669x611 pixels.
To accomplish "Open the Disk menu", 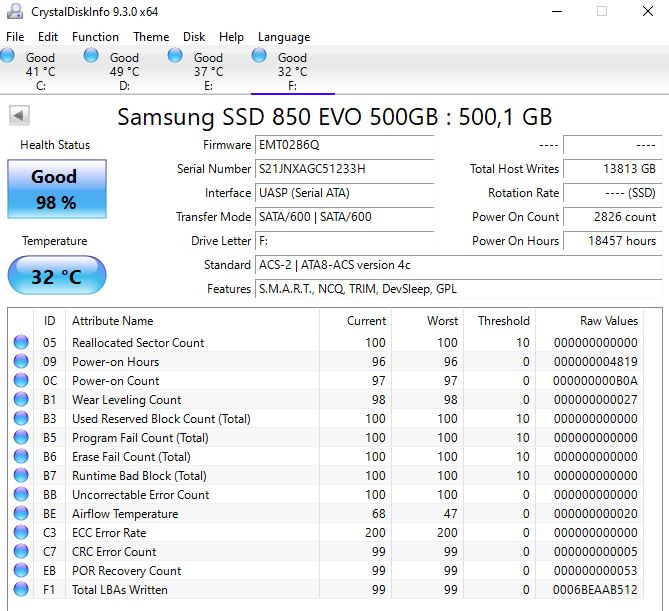I will click(x=194, y=37).
